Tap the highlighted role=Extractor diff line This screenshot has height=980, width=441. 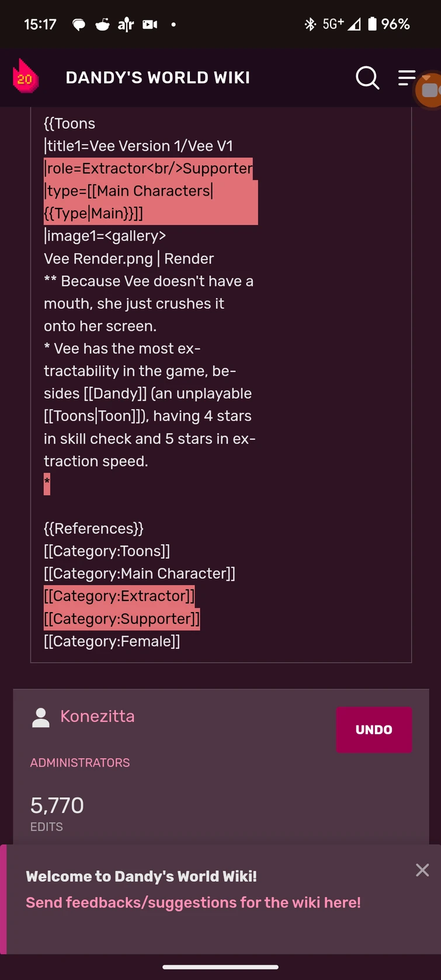pyautogui.click(x=148, y=169)
